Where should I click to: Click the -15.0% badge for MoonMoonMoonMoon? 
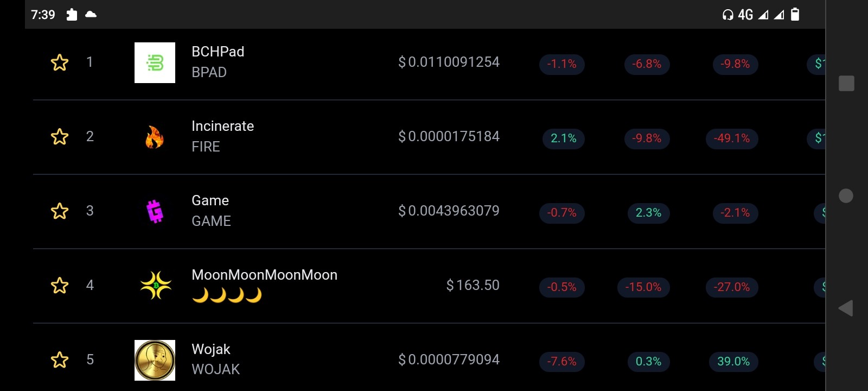(643, 287)
